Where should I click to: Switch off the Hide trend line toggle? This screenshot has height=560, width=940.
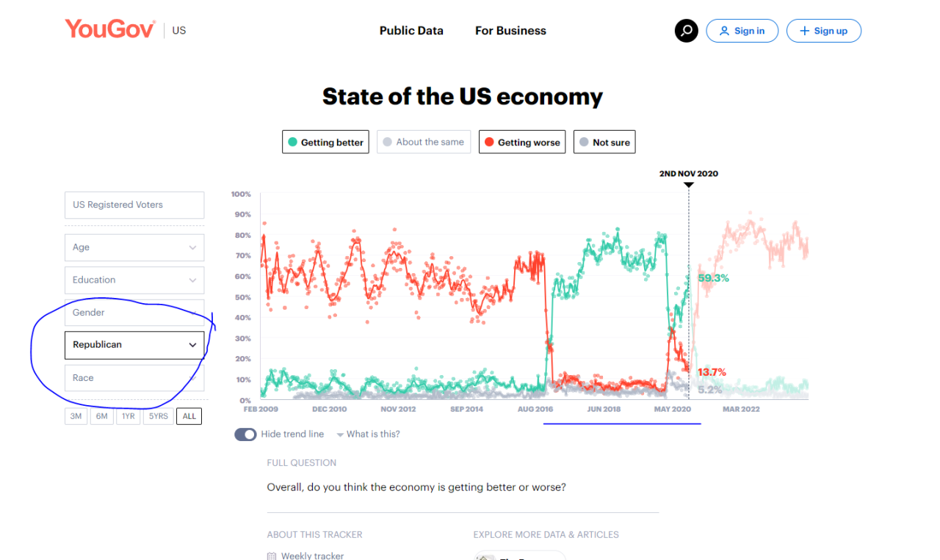245,434
